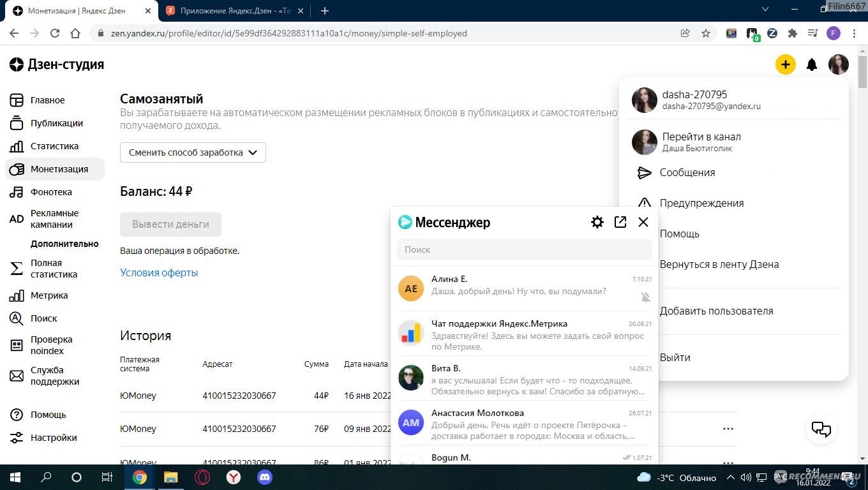
Task: Click the Полная статистика sigma icon
Action: click(x=17, y=269)
